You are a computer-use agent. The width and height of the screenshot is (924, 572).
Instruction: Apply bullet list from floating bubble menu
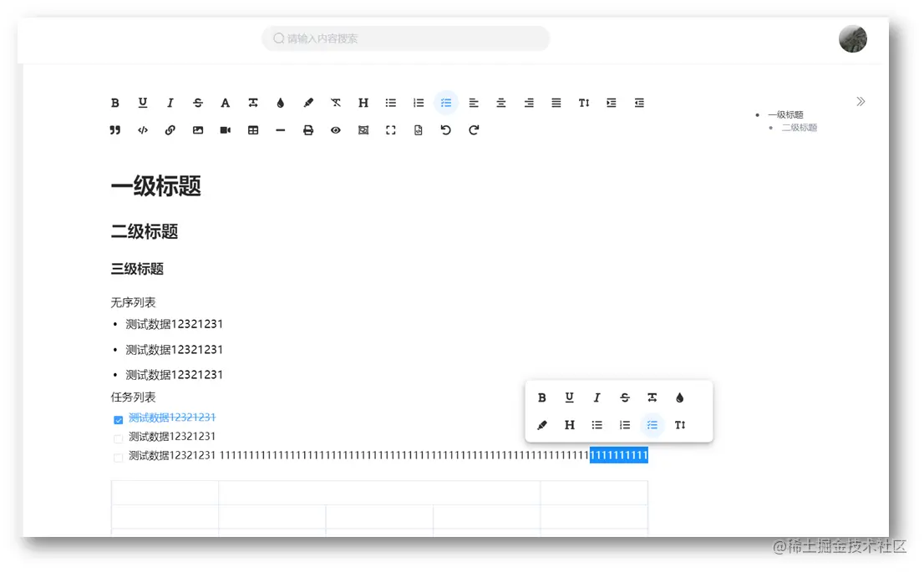[597, 425]
